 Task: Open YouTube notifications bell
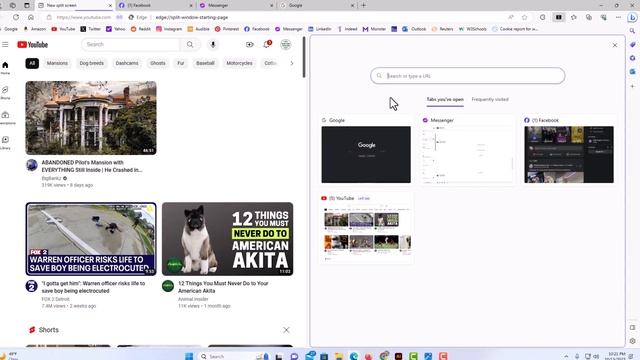267,44
